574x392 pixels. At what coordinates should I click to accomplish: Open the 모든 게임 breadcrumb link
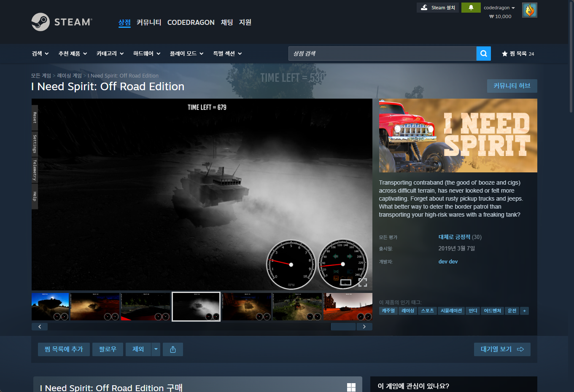click(41, 76)
